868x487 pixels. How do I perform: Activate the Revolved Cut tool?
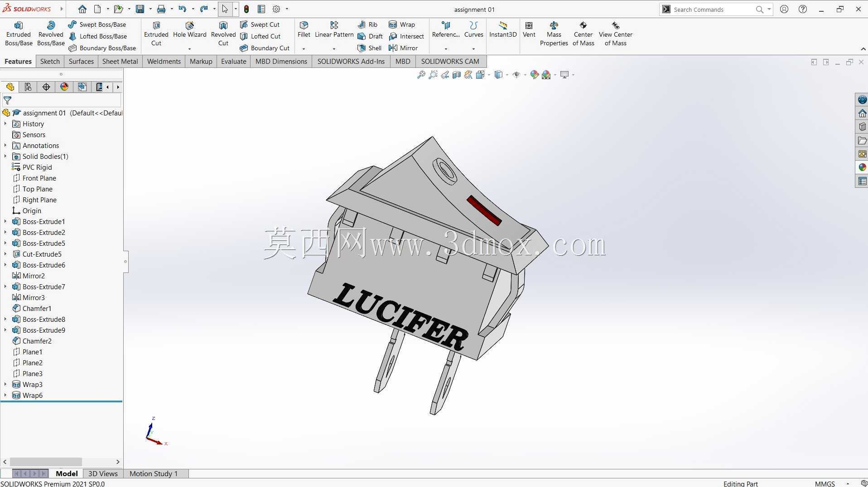[x=223, y=34]
